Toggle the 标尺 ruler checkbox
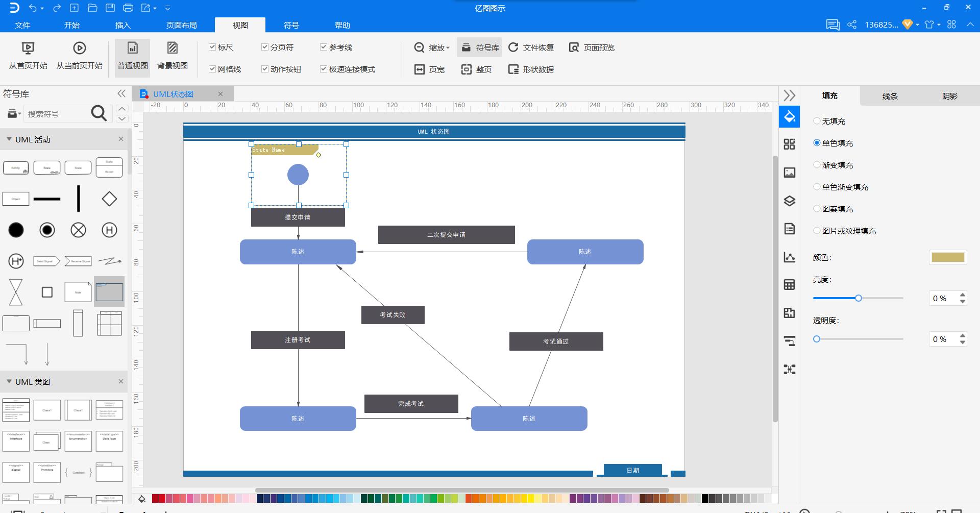Image resolution: width=980 pixels, height=513 pixels. [x=212, y=47]
